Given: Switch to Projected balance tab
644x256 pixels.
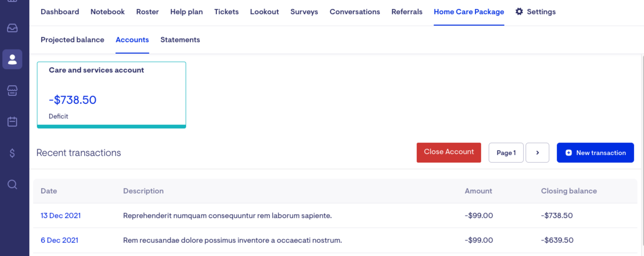Looking at the screenshot, I should tap(72, 40).
